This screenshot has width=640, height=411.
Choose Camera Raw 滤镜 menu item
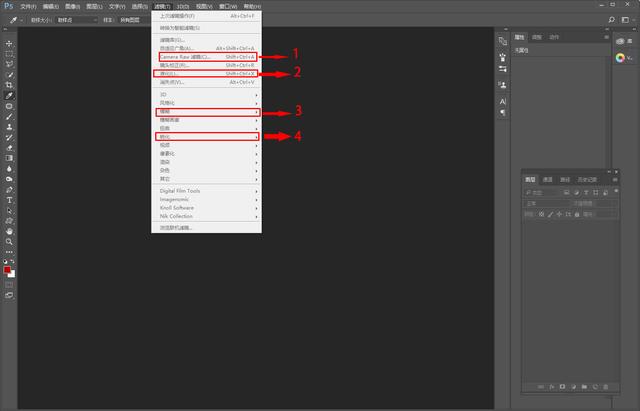[x=208, y=57]
